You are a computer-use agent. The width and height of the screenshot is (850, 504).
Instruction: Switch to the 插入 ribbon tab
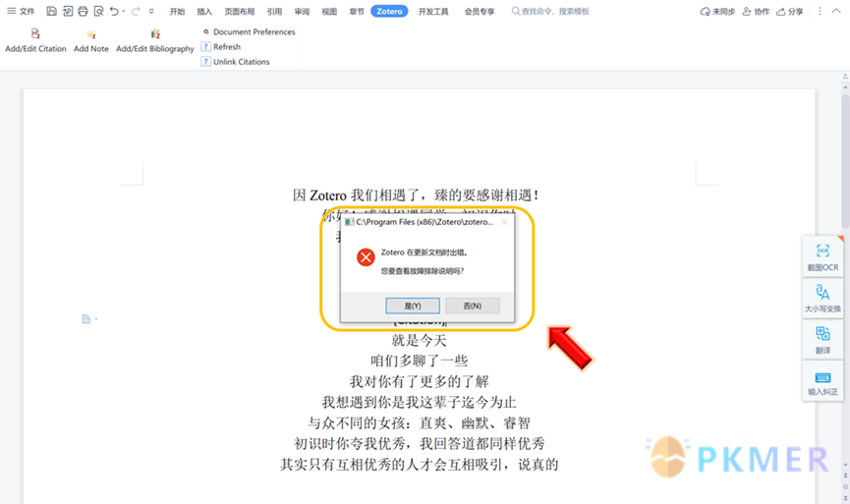(x=204, y=12)
